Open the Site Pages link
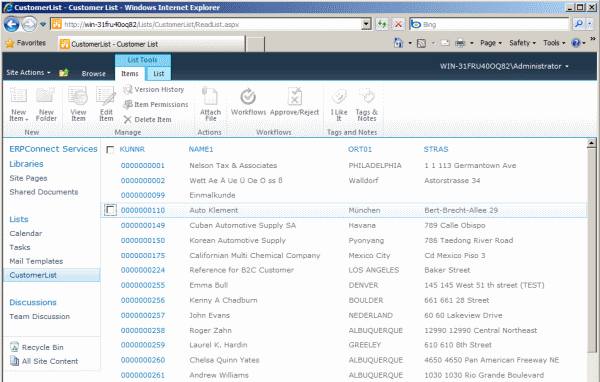 click(28, 178)
